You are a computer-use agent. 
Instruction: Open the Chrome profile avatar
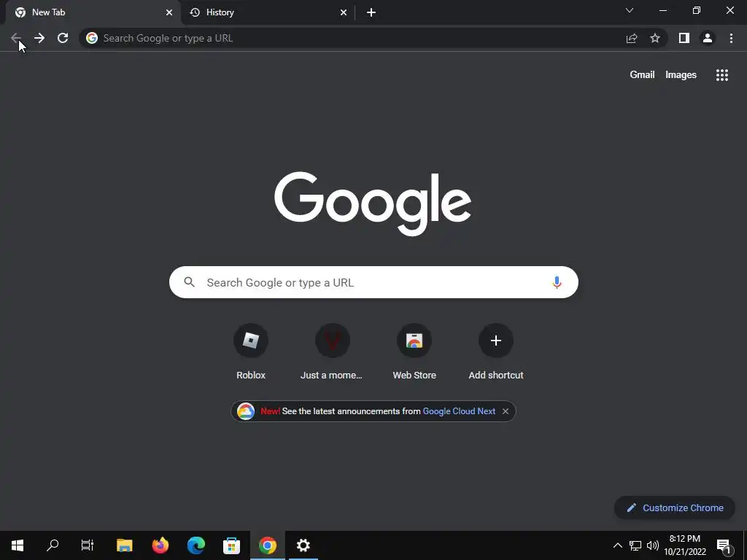tap(708, 38)
